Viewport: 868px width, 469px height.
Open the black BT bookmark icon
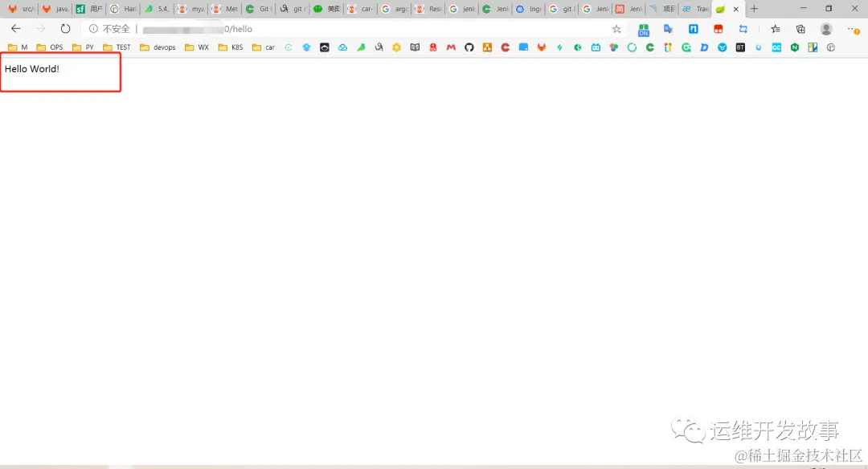(740, 47)
